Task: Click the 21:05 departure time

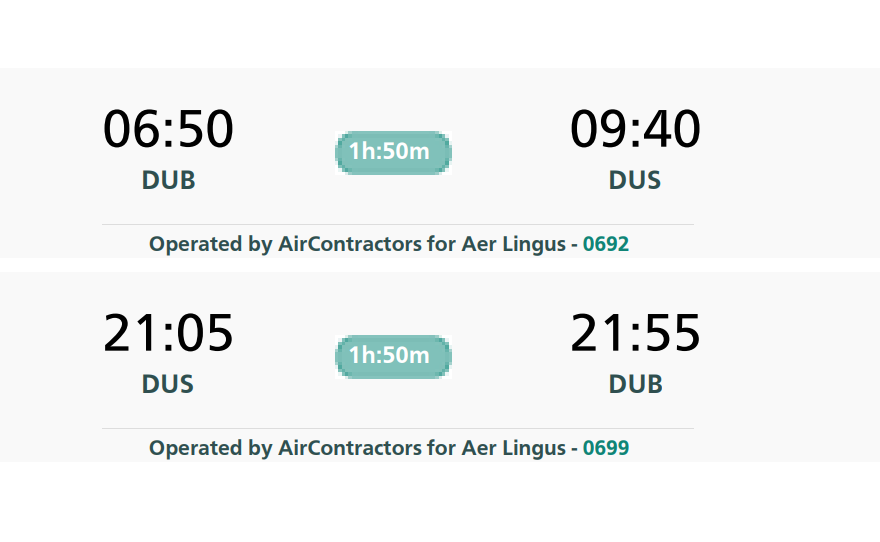Action: coord(168,333)
